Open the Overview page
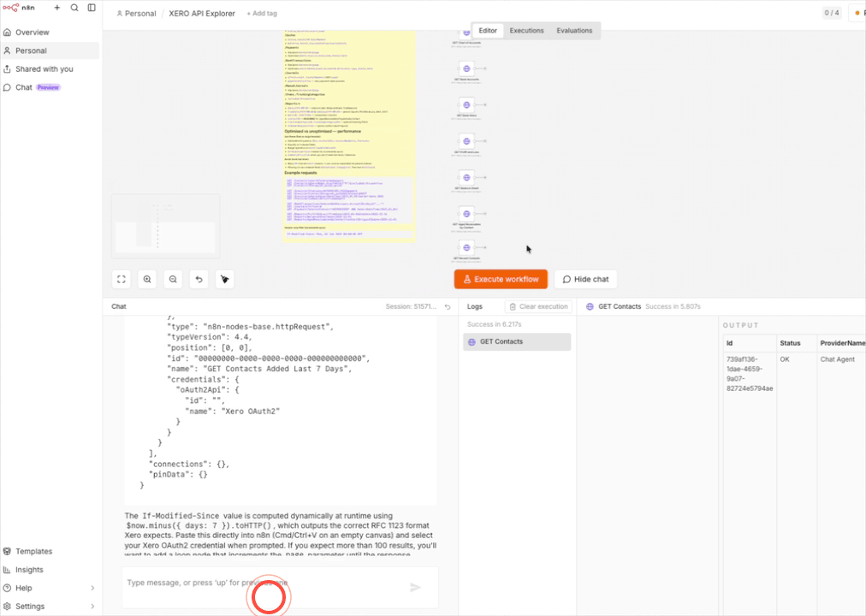Viewport: 866px width, 616px height. point(32,33)
